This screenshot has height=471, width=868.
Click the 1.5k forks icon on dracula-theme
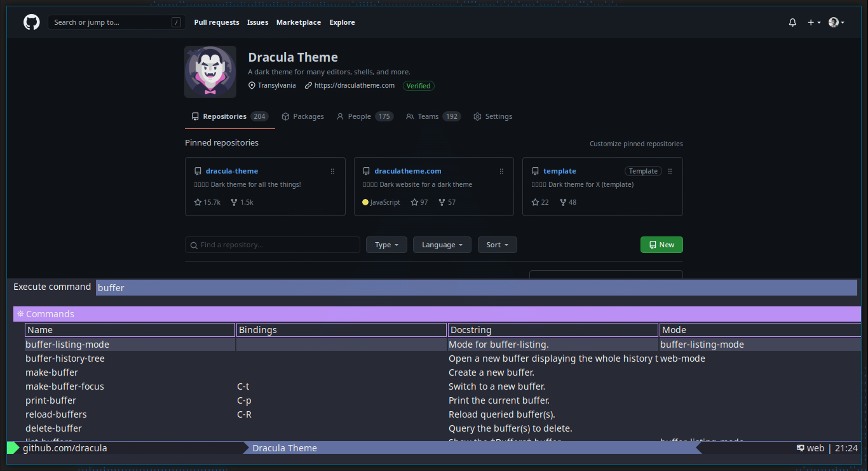tap(234, 202)
